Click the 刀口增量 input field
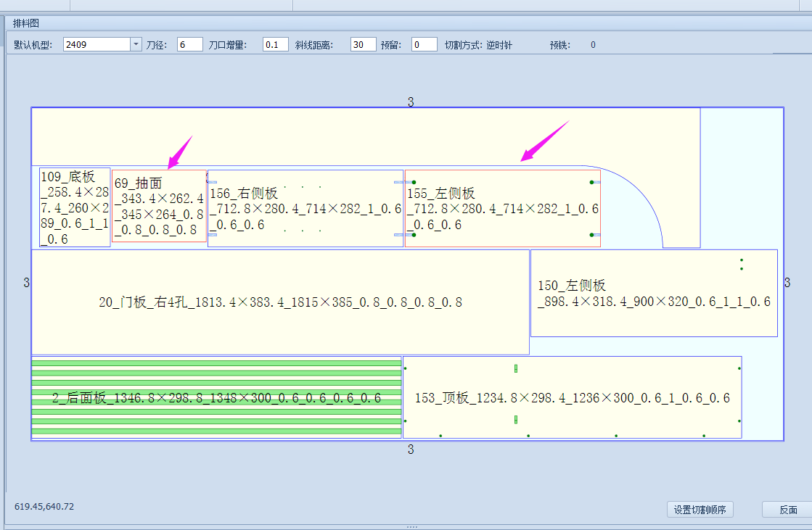812x530 pixels. 276,44
